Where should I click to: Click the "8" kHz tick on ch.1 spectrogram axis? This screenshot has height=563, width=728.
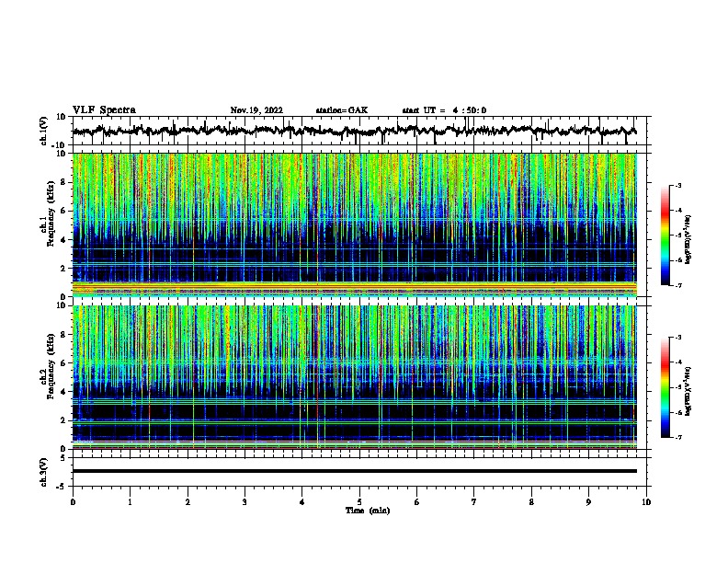tap(63, 182)
